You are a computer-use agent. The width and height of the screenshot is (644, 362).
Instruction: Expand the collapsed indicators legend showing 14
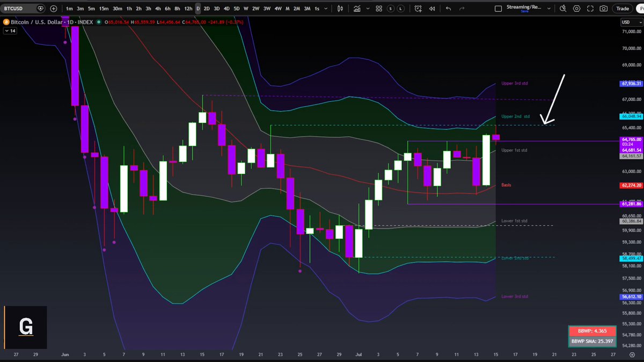click(10, 31)
